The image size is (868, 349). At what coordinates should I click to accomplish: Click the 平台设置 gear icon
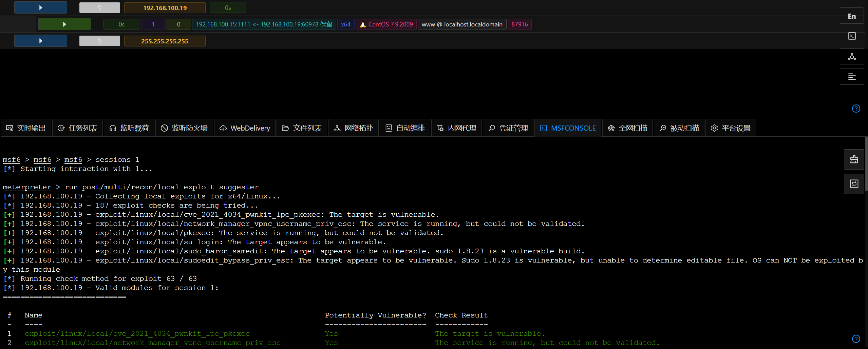click(714, 128)
